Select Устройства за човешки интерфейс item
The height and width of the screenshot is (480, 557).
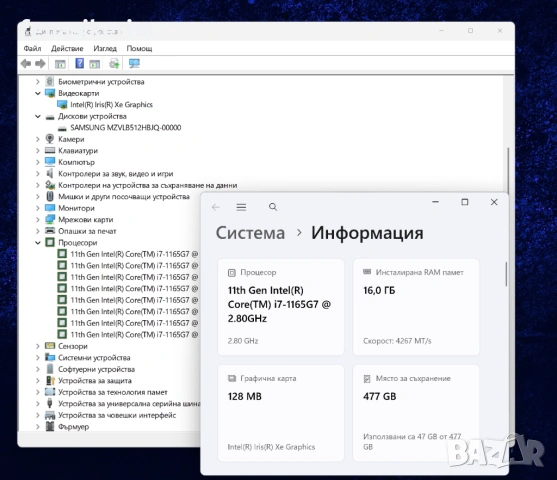point(117,415)
